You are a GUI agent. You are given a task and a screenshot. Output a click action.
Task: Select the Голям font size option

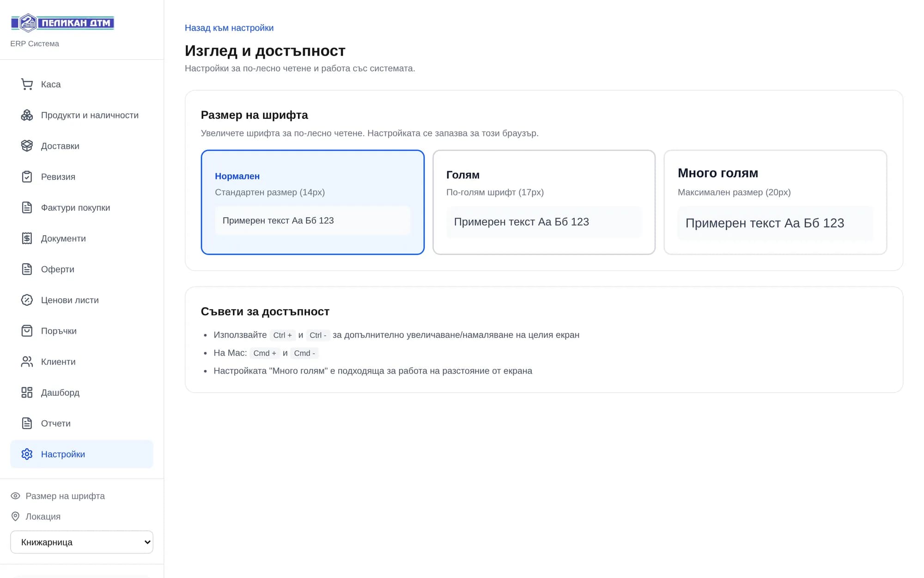tap(544, 202)
